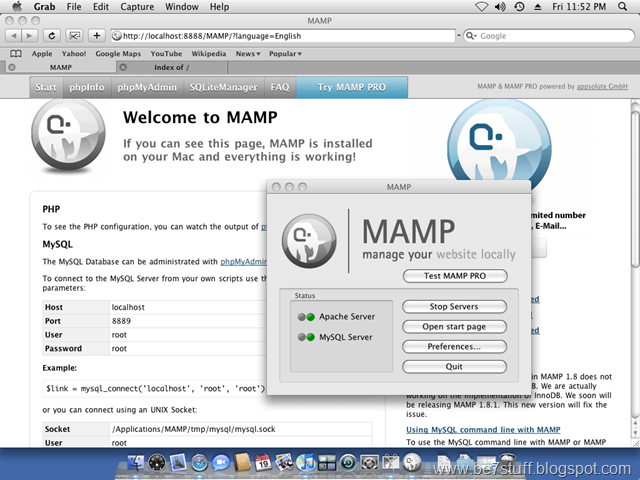Open the Apple bookmark
This screenshot has height=480, width=640.
42,53
